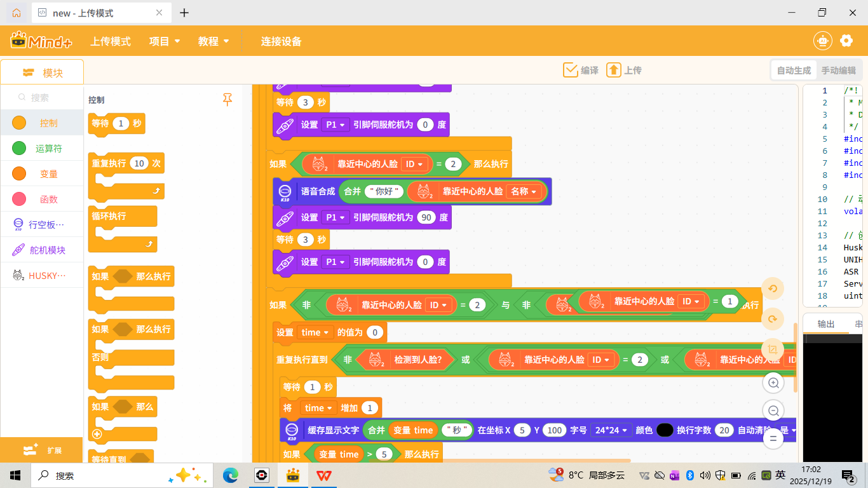Pin the 控制 block palette open
This screenshot has height=488, width=868.
(227, 100)
